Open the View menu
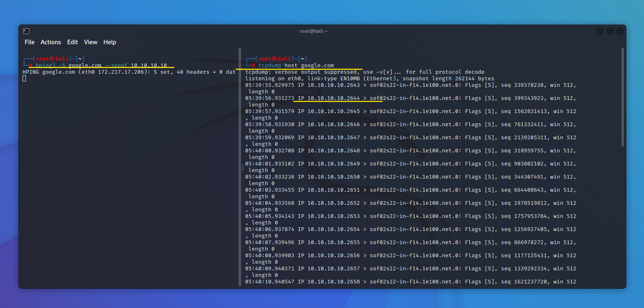644x308 pixels. click(91, 42)
